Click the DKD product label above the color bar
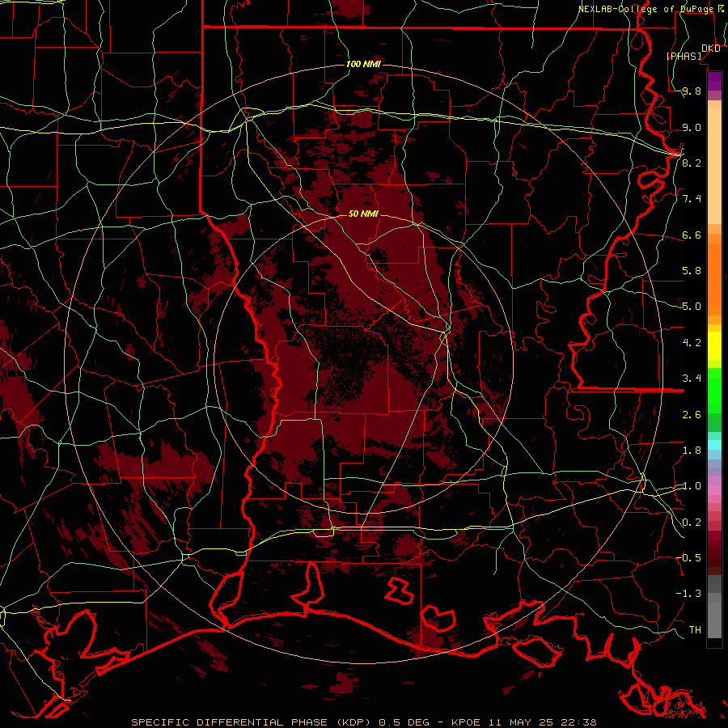This screenshot has height=728, width=728. coord(711,49)
